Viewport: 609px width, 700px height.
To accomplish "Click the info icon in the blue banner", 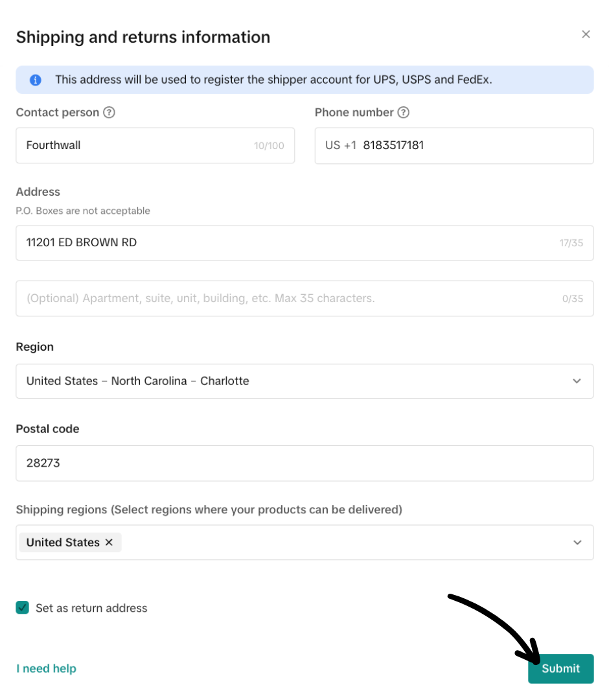I will (x=36, y=79).
